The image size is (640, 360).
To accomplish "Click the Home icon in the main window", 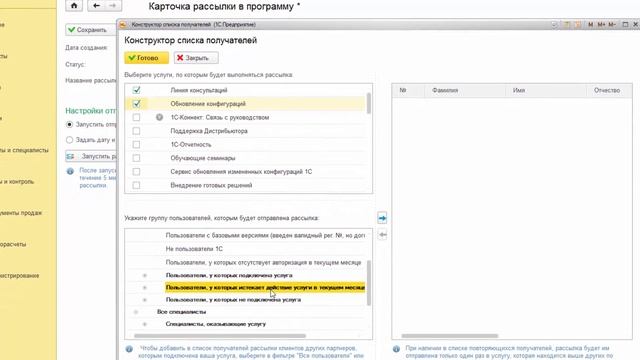I will pyautogui.click(x=74, y=6).
